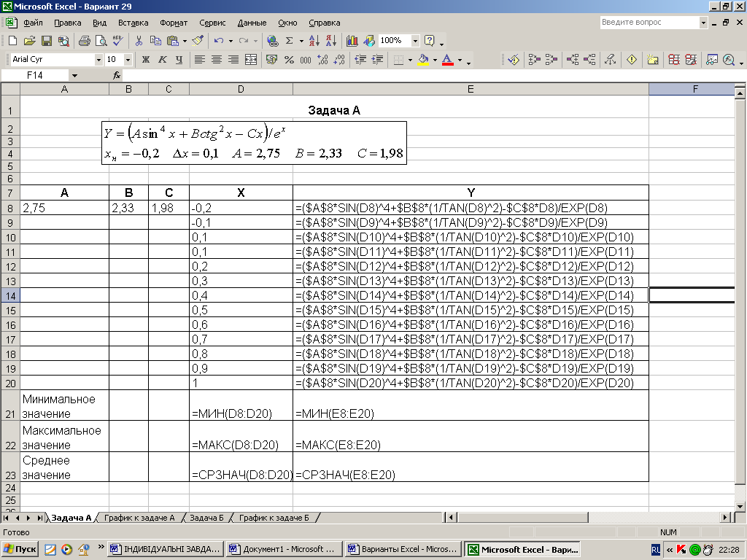The width and height of the screenshot is (747, 560).
Task: Apply the percent style
Action: [x=289, y=60]
